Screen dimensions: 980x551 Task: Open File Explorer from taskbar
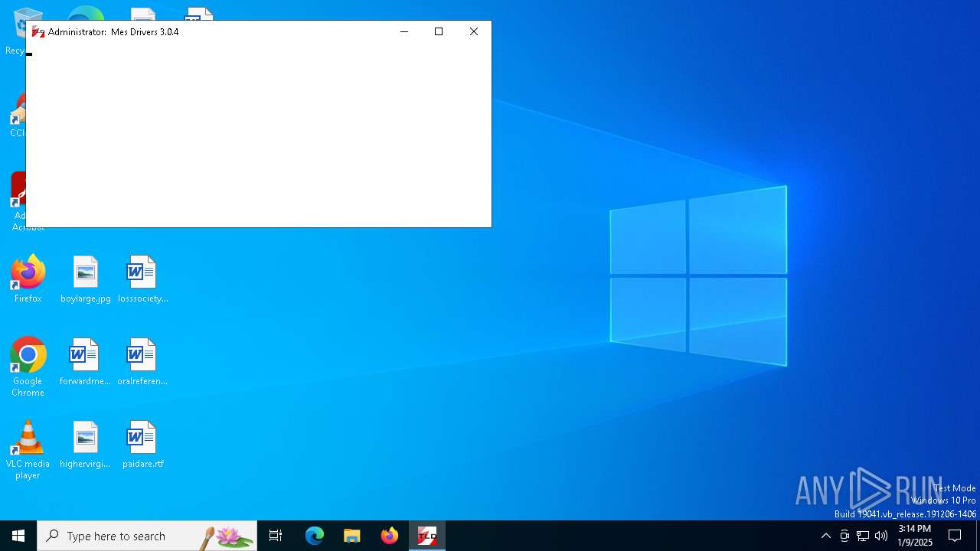point(351,536)
